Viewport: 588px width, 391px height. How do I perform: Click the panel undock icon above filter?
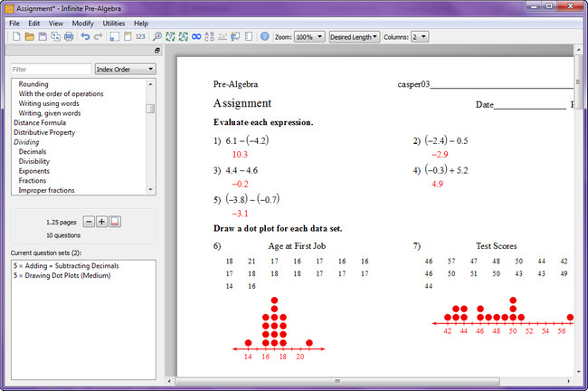[x=157, y=51]
